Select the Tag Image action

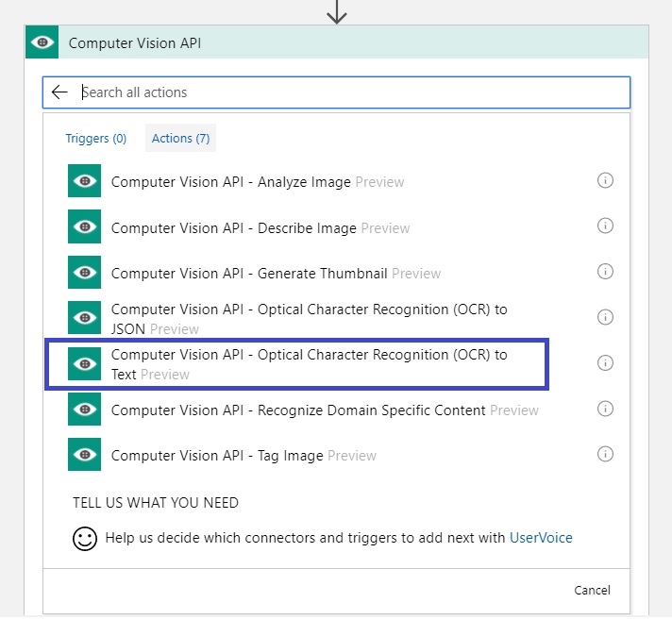click(x=244, y=455)
